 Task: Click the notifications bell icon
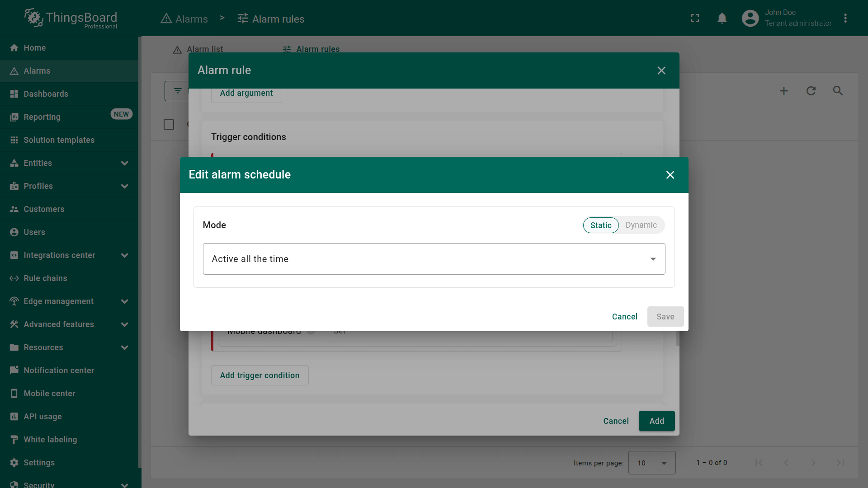pyautogui.click(x=722, y=19)
